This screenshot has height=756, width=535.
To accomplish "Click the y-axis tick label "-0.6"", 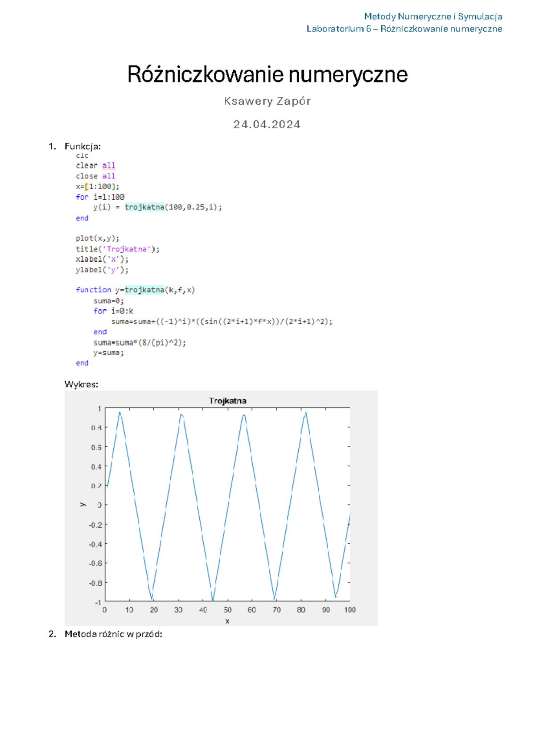I will pyautogui.click(x=95, y=563).
